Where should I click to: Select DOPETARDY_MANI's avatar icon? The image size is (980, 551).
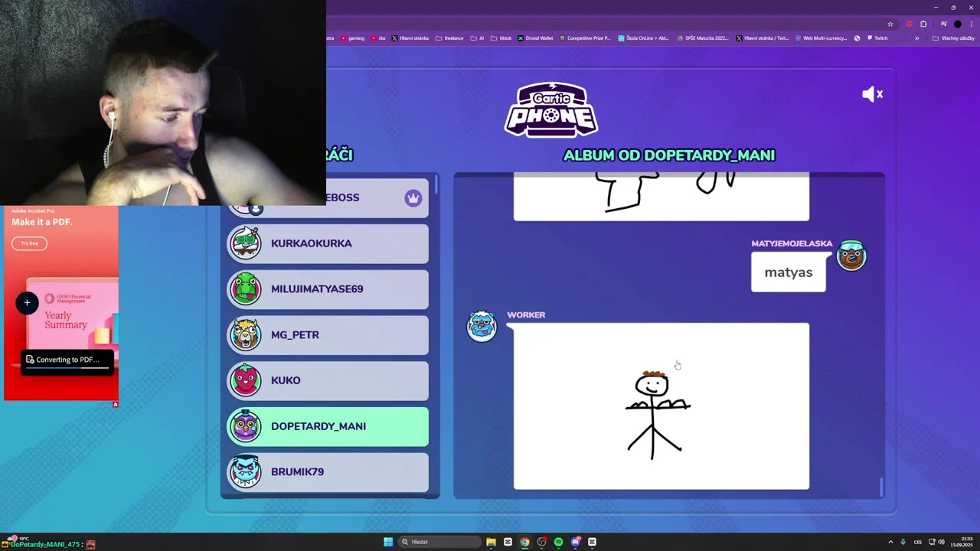246,426
